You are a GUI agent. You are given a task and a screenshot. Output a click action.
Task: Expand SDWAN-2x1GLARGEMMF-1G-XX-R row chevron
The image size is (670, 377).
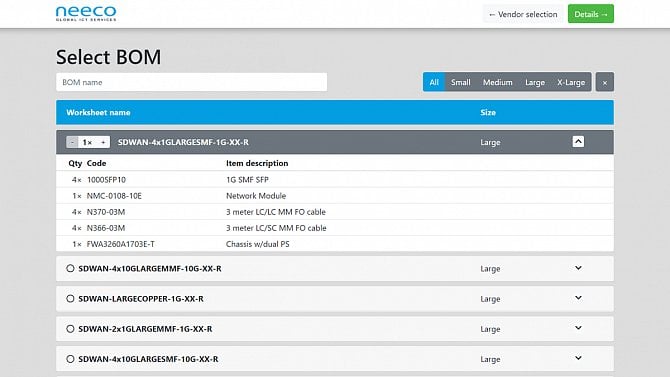[578, 328]
